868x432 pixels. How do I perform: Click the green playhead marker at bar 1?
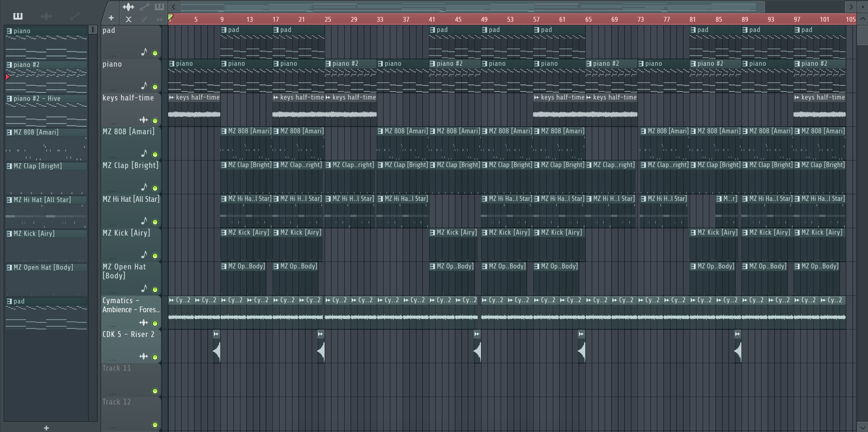click(171, 17)
